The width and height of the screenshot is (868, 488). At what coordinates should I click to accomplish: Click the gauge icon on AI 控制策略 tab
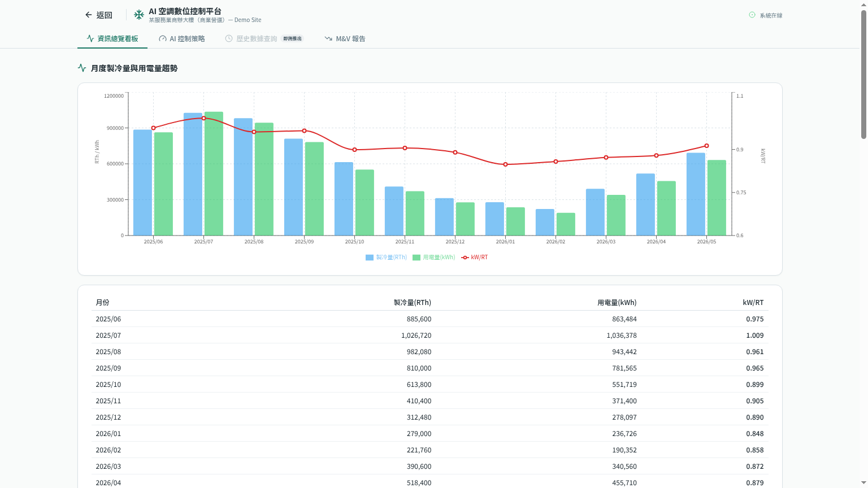(x=163, y=39)
